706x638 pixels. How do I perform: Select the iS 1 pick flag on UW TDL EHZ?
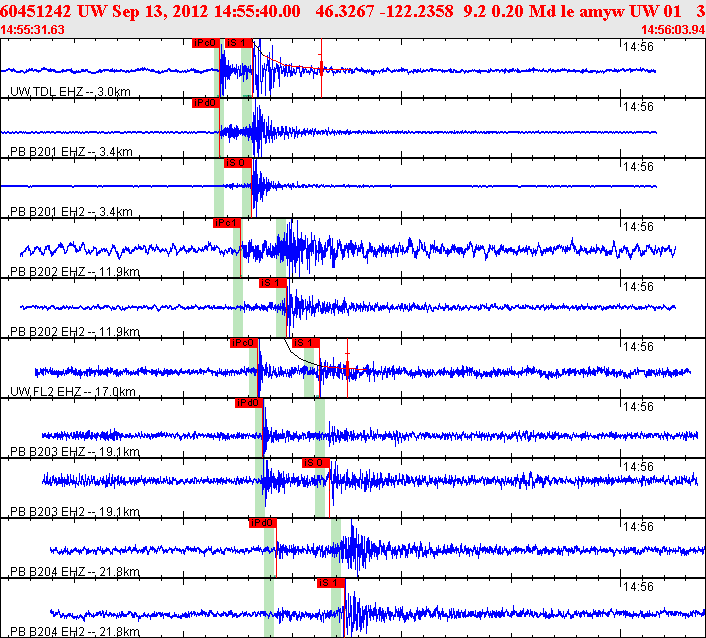(238, 43)
